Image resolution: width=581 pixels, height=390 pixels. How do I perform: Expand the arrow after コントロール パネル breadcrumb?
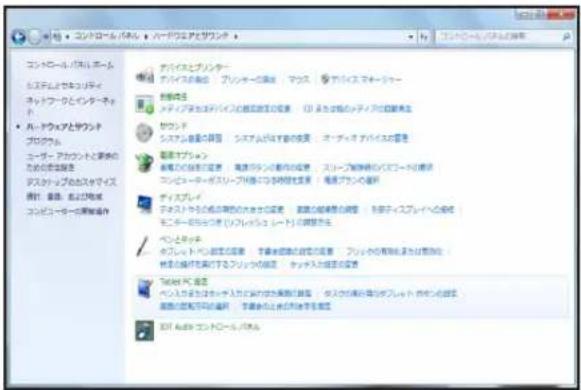tap(146, 37)
